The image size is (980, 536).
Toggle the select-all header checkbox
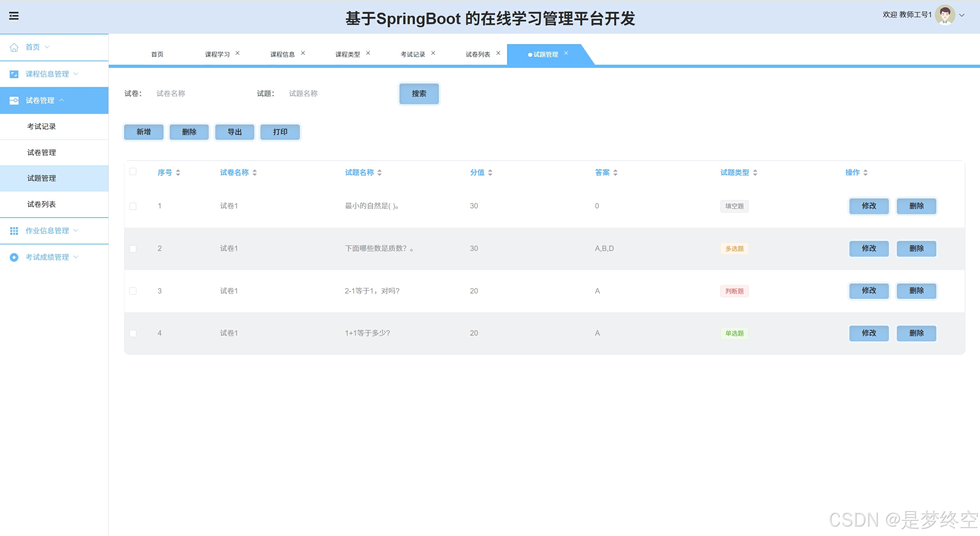click(x=133, y=171)
